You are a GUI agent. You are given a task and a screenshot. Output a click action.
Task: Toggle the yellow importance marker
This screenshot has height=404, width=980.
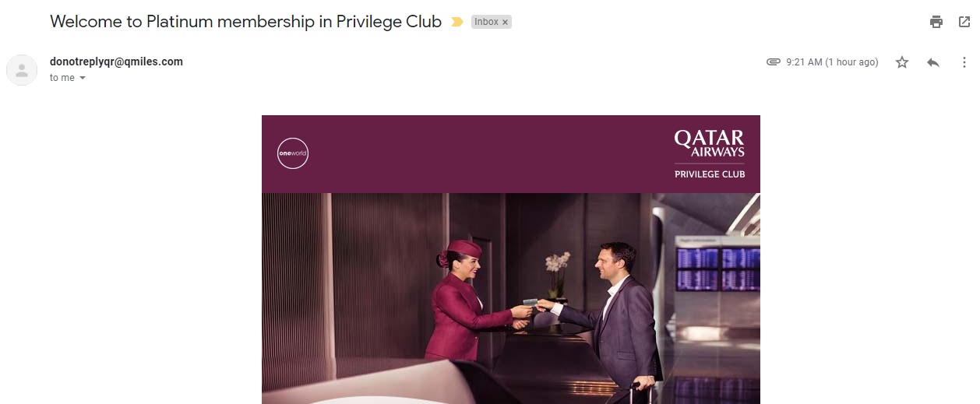[x=457, y=22]
